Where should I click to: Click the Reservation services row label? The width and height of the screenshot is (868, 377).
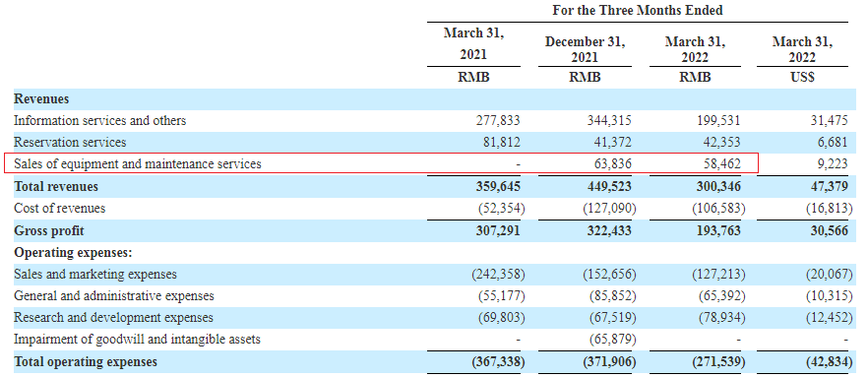tap(70, 143)
